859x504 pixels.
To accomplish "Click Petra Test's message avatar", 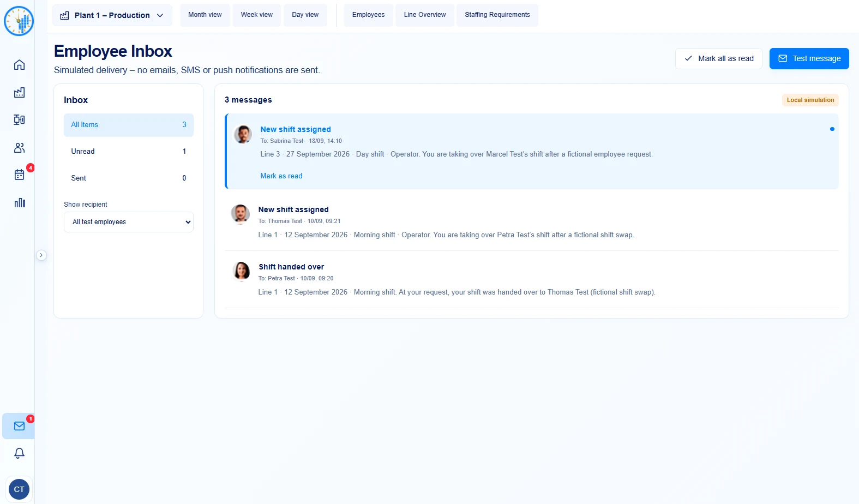I will (x=241, y=271).
